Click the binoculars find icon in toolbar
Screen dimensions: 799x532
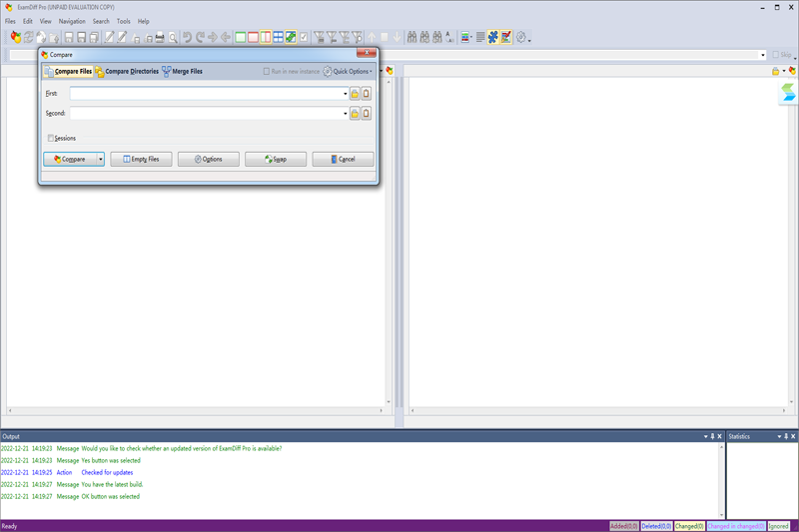(411, 38)
